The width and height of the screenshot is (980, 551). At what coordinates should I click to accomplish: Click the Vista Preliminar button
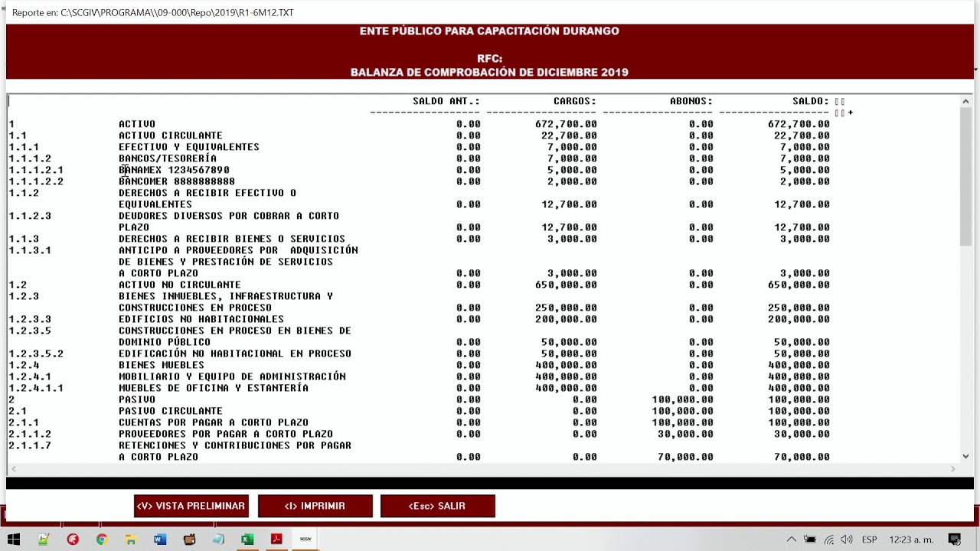[191, 506]
